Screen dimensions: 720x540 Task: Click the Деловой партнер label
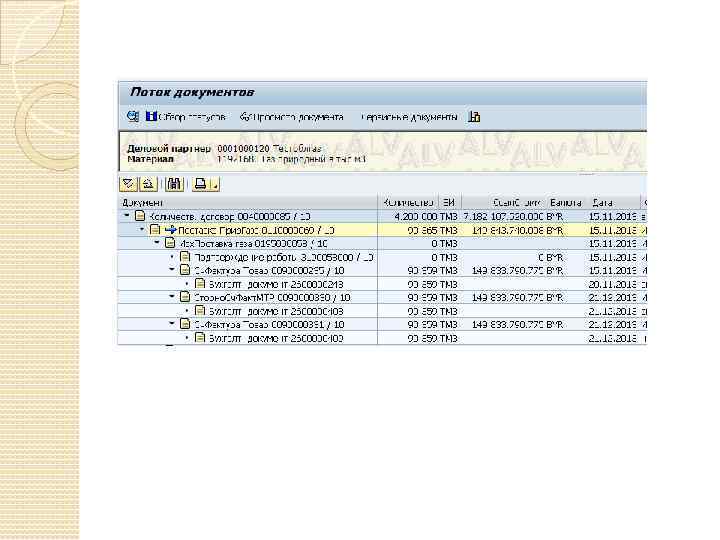(x=169, y=148)
